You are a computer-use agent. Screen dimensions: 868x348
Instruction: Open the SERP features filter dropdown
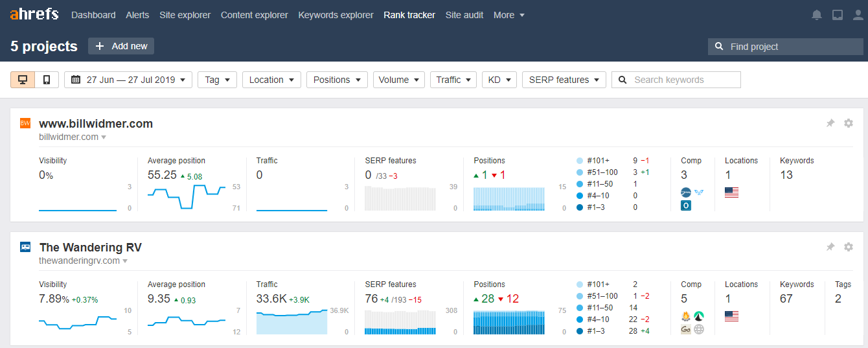click(564, 80)
